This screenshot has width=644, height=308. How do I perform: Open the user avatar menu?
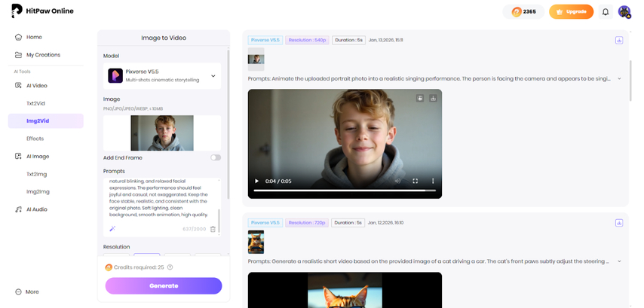point(624,12)
